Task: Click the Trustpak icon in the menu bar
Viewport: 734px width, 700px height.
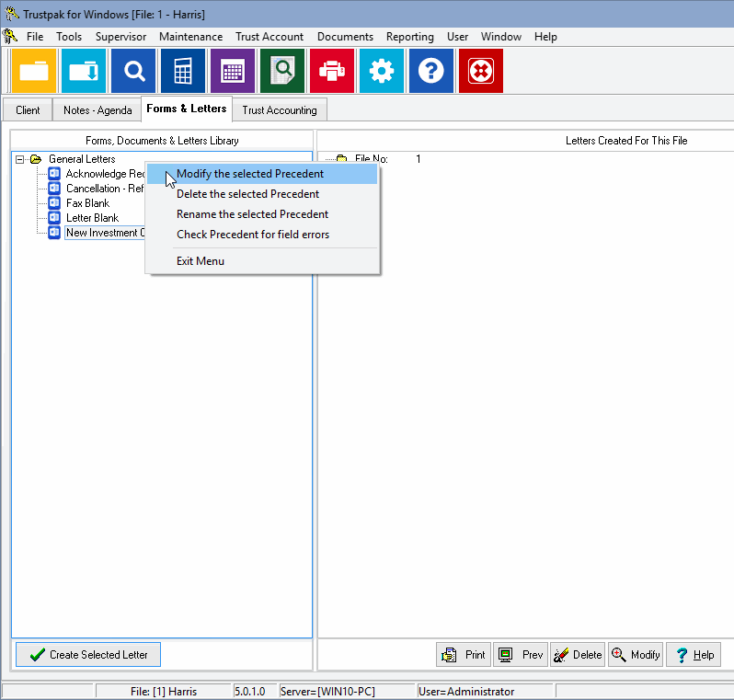Action: (10, 37)
